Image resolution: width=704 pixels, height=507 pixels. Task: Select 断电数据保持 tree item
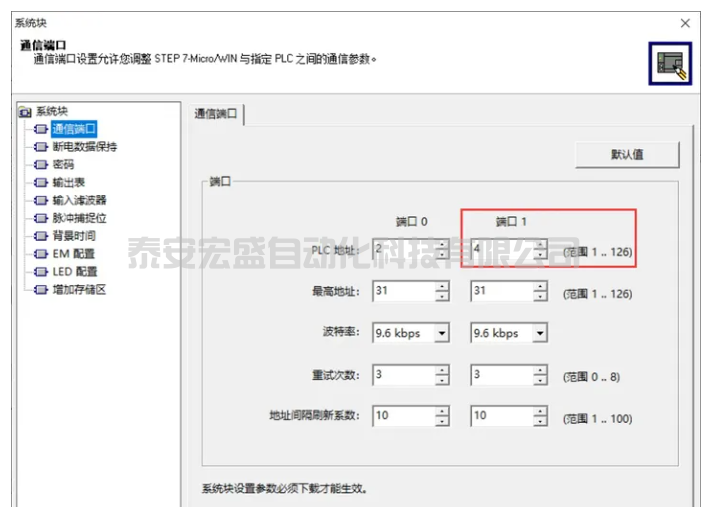pos(84,147)
